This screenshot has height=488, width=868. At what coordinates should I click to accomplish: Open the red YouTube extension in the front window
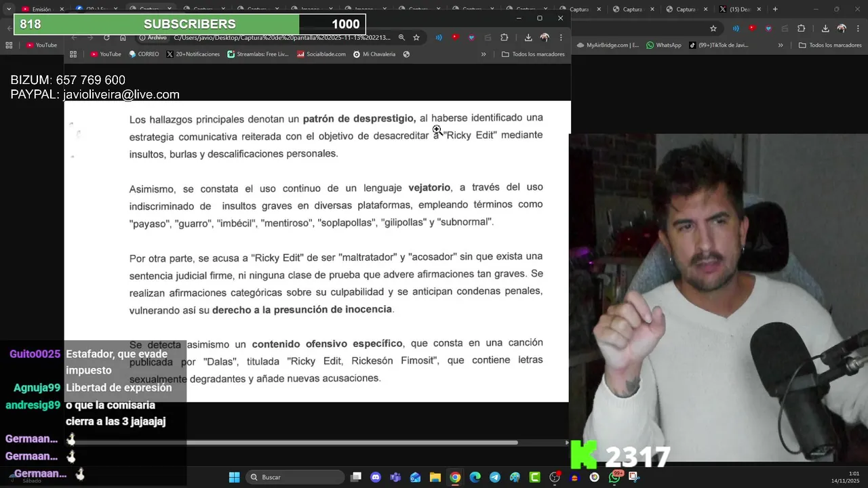(x=455, y=38)
